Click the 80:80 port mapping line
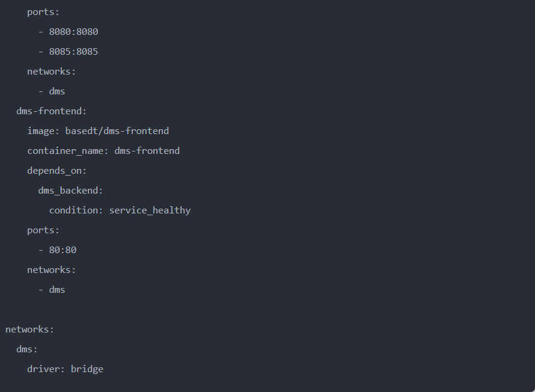 coord(63,250)
